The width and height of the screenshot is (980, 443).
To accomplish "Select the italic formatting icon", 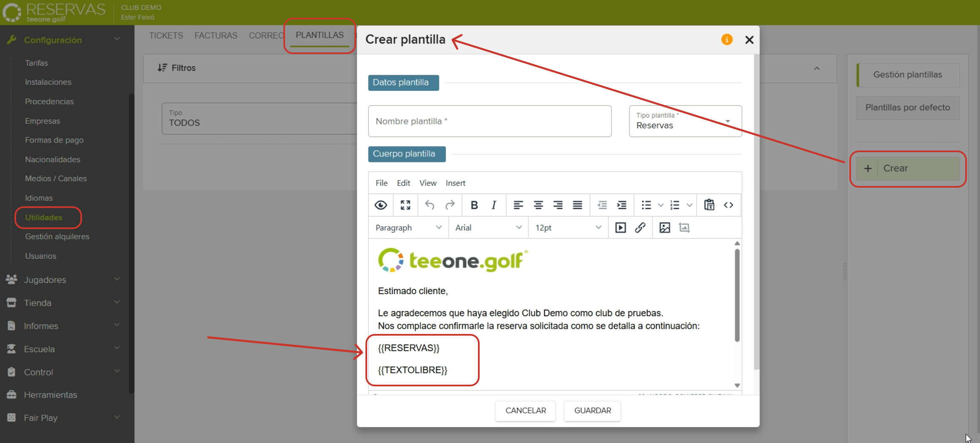I will click(x=493, y=205).
